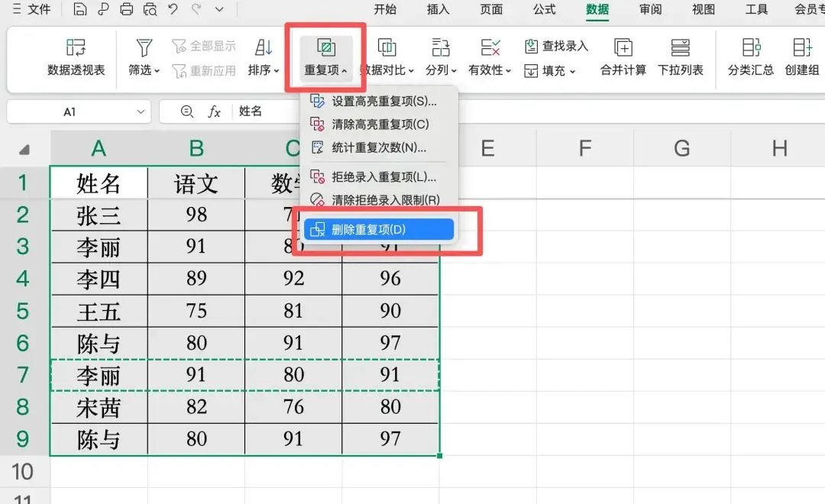Select column A header
Viewport: 825px width, 504px height.
click(99, 149)
